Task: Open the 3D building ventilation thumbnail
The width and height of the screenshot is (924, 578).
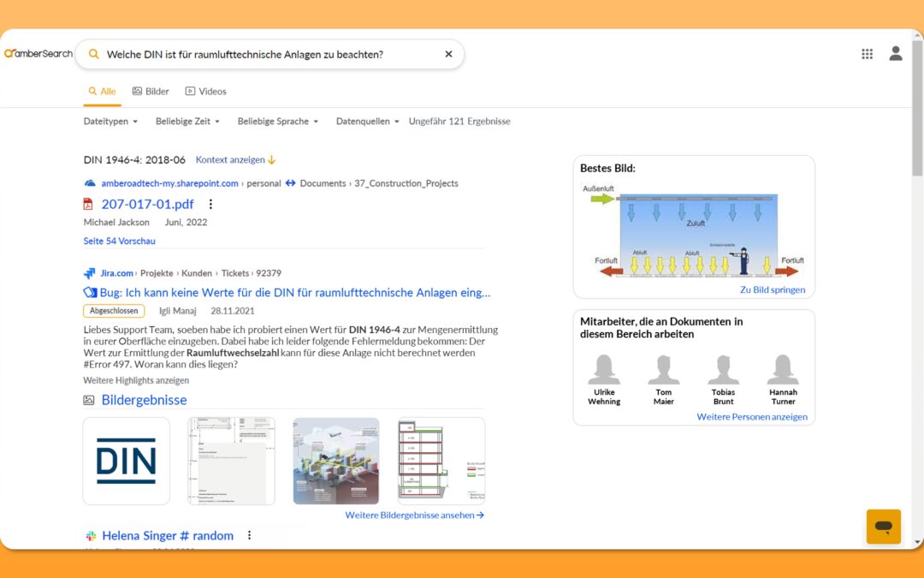Action: (336, 462)
